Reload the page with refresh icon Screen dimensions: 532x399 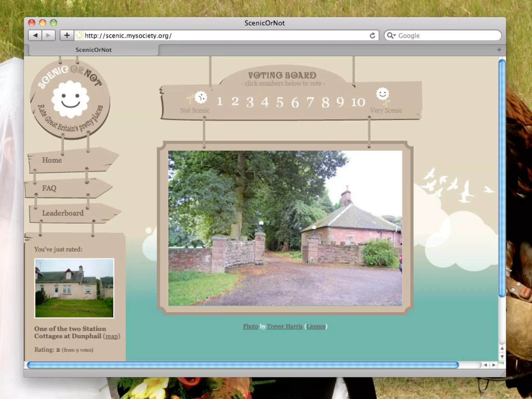(372, 36)
